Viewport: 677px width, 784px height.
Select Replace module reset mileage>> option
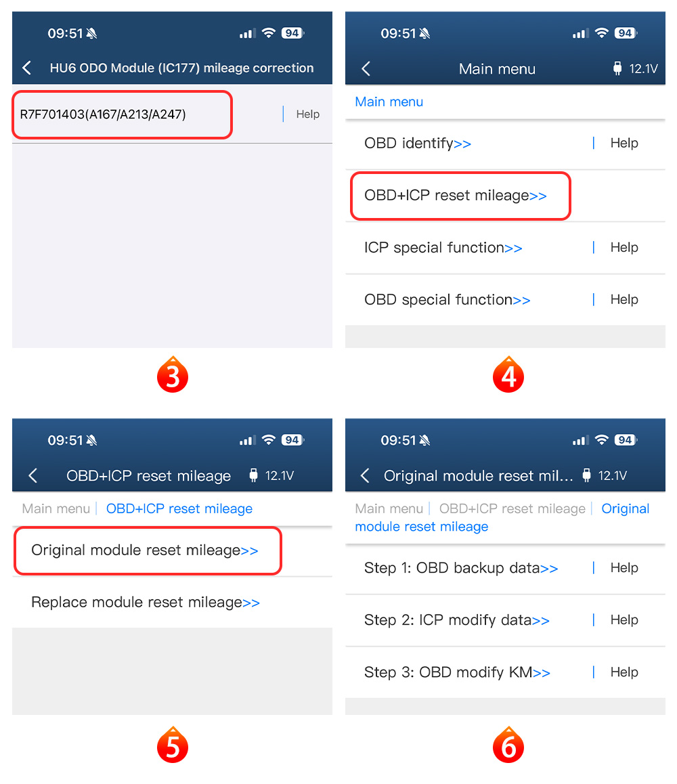pos(146,603)
